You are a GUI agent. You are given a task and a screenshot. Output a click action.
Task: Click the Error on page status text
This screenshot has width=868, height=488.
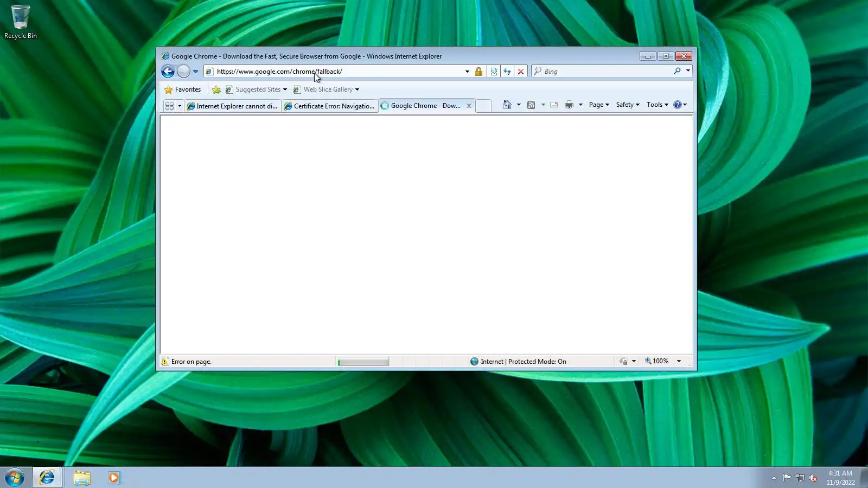tap(192, 362)
